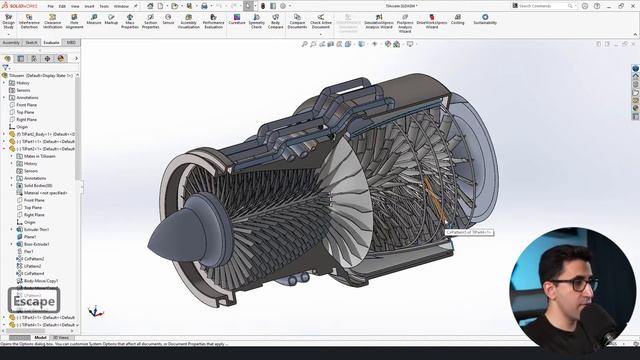The image size is (640, 360).
Task: Open the DimXpertManager tab icon
Action: click(x=47, y=59)
